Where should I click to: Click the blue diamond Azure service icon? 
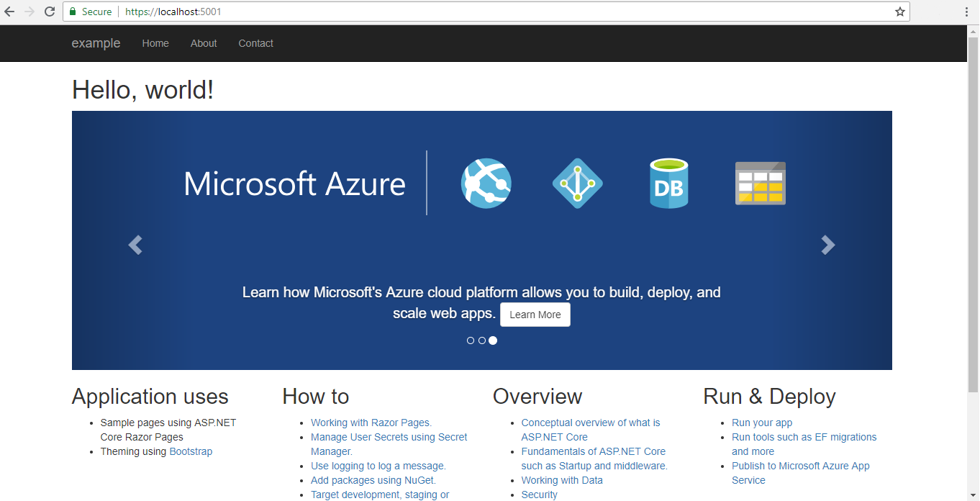point(577,183)
